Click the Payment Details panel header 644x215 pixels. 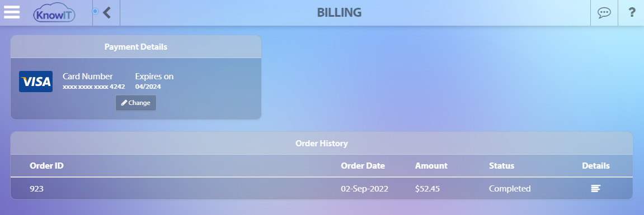(x=136, y=46)
